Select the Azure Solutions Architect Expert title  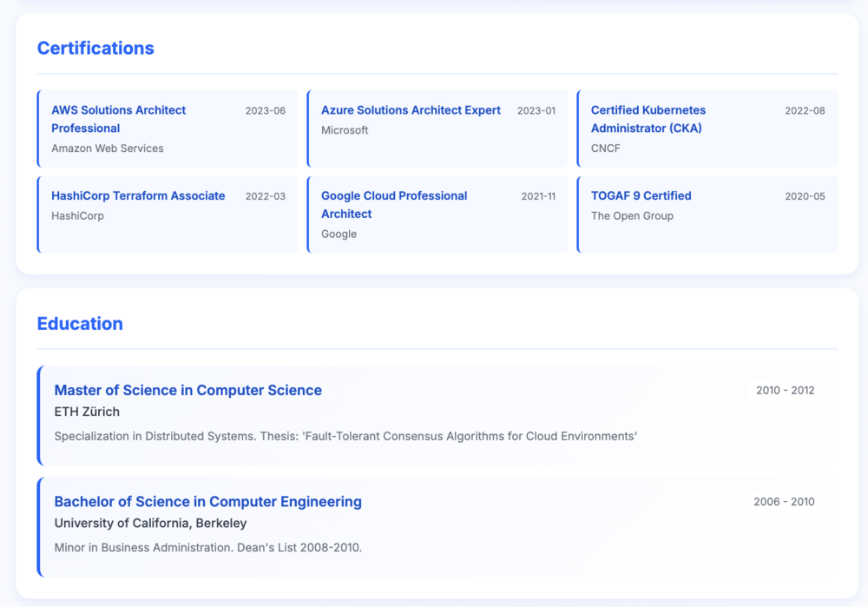click(x=411, y=110)
